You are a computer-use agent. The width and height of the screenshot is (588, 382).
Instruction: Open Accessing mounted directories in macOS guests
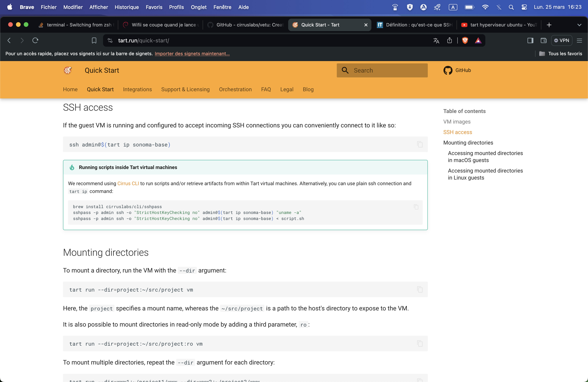click(485, 157)
